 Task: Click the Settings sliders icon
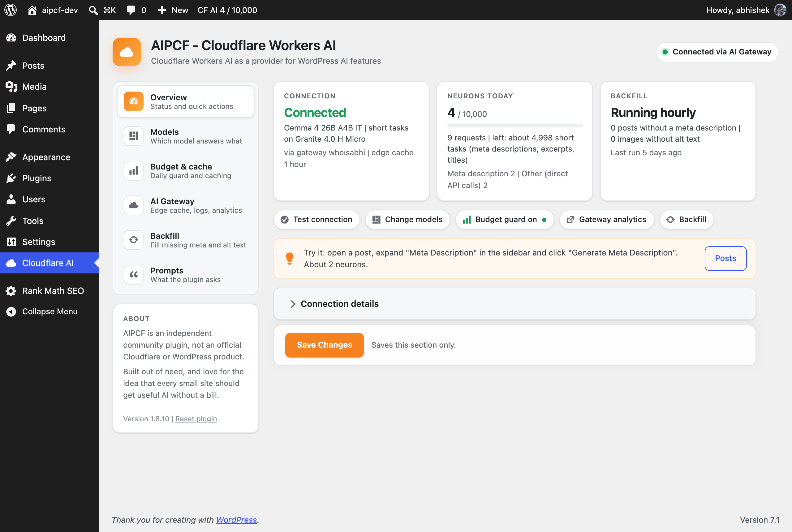point(11,242)
